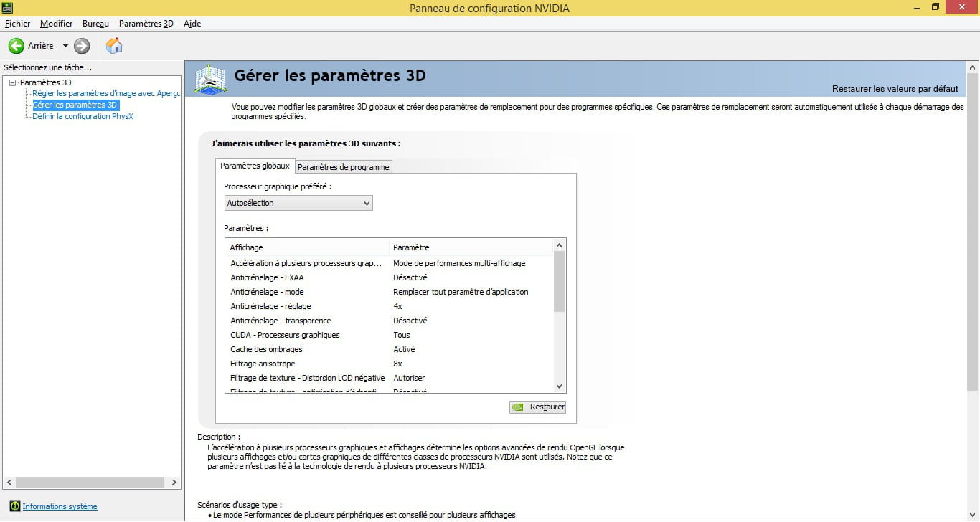Screen dimensions: 980x522
Task: Select the Anticrénelage - FXAA row
Action: tap(390, 277)
